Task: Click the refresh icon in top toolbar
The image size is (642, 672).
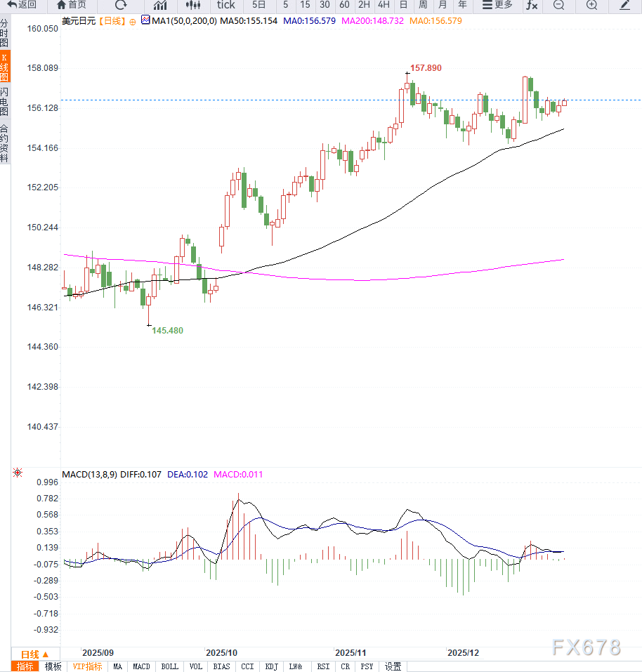Action: click(x=121, y=5)
